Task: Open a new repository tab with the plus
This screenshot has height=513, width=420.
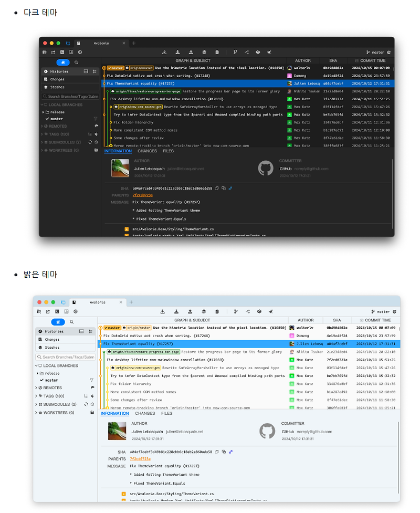Action: click(x=133, y=44)
